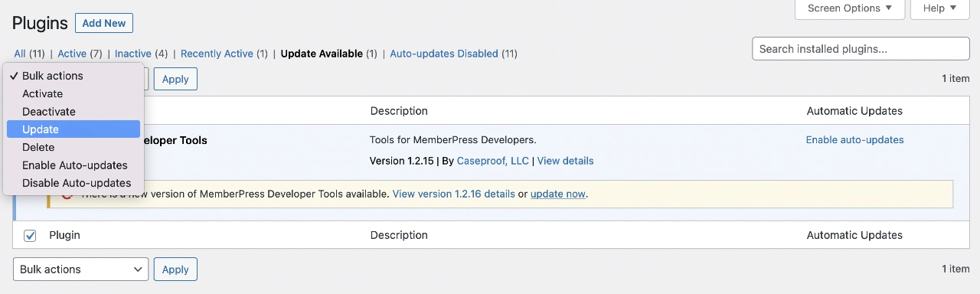The image size is (980, 294).
Task: Pick Enable Auto-updates bulk action
Action: pyautogui.click(x=73, y=165)
